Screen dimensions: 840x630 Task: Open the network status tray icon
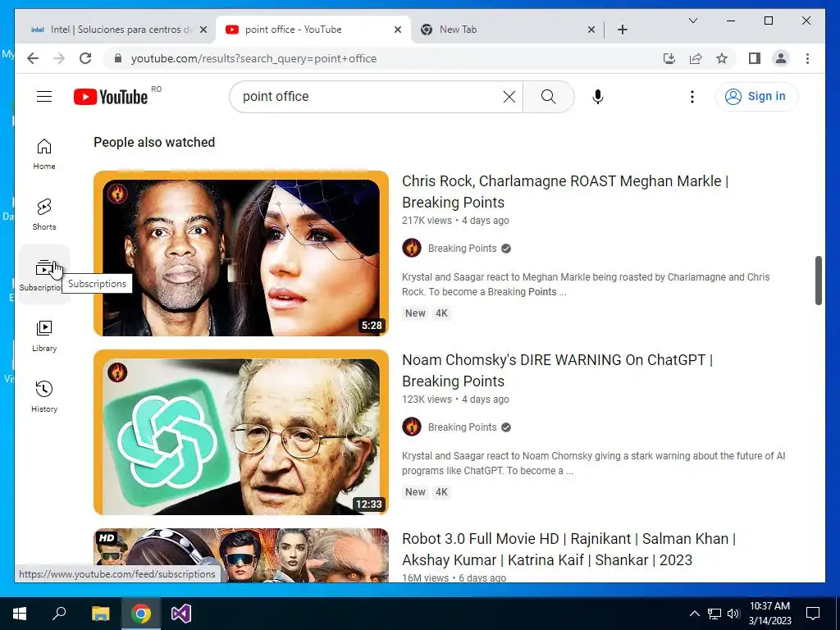pos(714,614)
